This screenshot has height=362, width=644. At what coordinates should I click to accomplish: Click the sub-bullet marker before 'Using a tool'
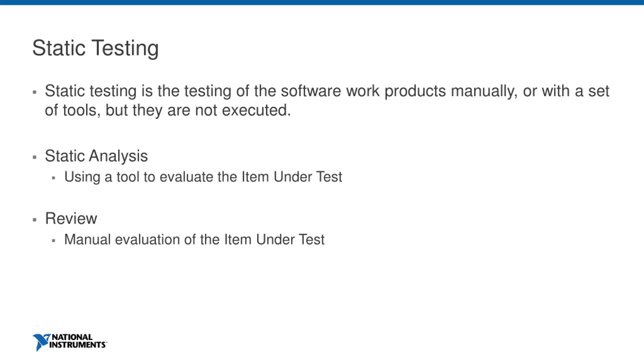(53, 178)
